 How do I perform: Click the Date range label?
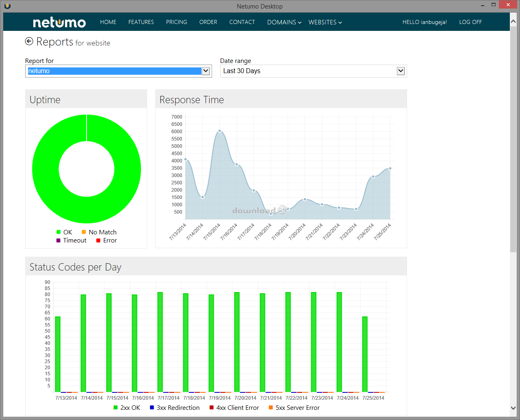236,61
